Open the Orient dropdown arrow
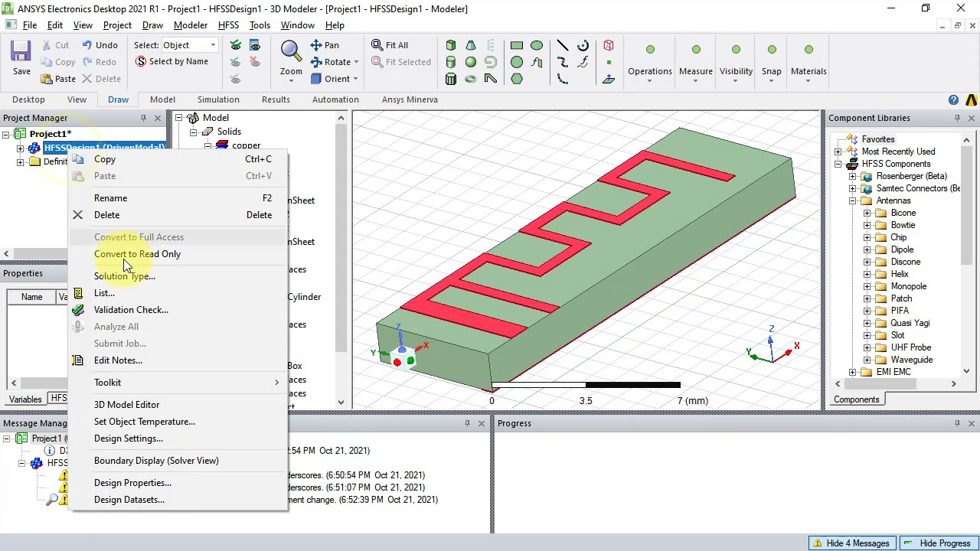980x551 pixels. [x=355, y=79]
